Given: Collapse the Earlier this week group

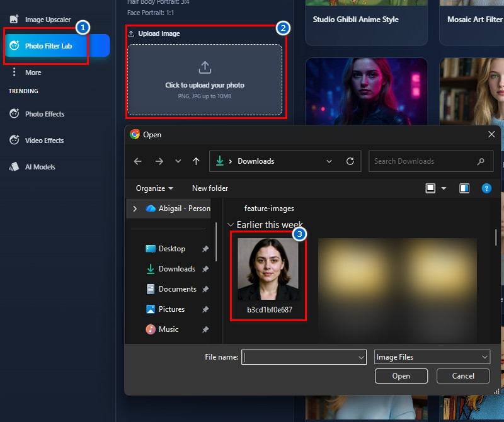Looking at the screenshot, I should (x=231, y=224).
